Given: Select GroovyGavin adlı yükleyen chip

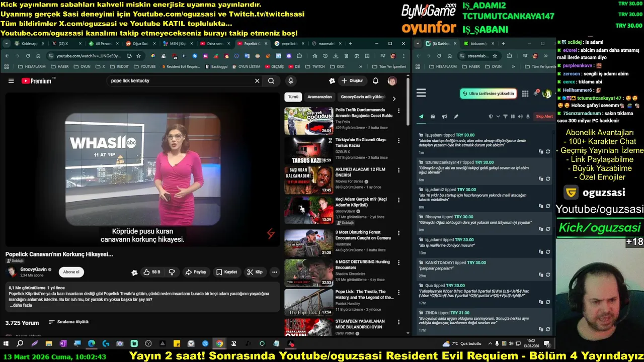Looking at the screenshot, I should [362, 97].
